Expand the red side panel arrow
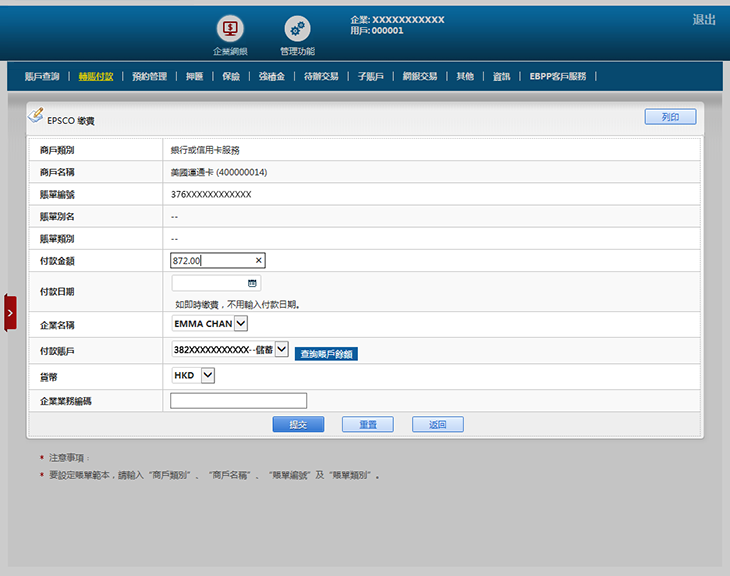Viewport: 730px width, 576px height. pyautogui.click(x=10, y=313)
